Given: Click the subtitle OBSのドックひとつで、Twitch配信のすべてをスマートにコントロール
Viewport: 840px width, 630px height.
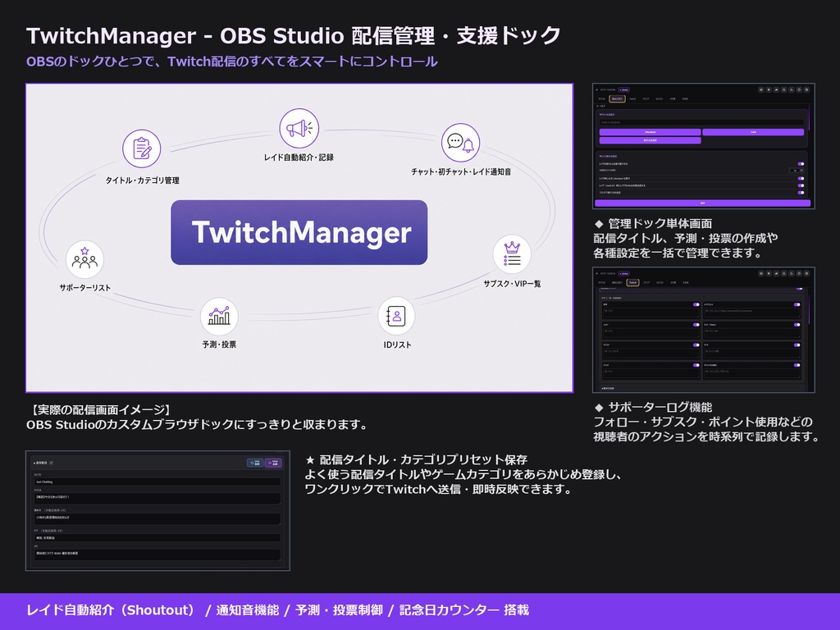Looking at the screenshot, I should [x=232, y=62].
